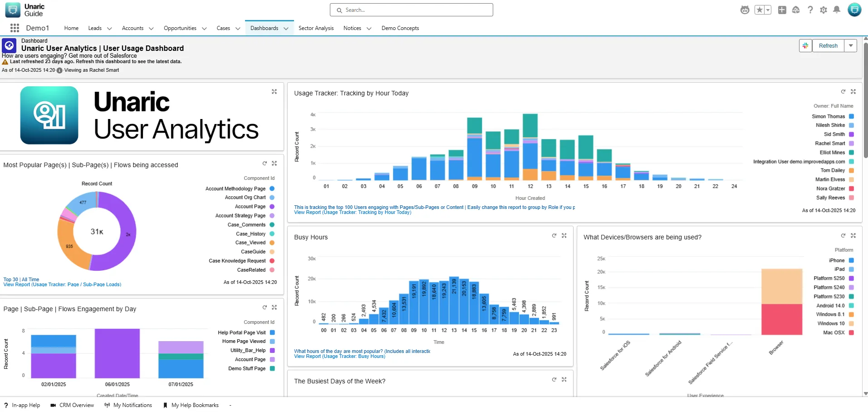Screen dimensions: 868x412
Task: Open the App Launcher grid icon
Action: point(15,28)
